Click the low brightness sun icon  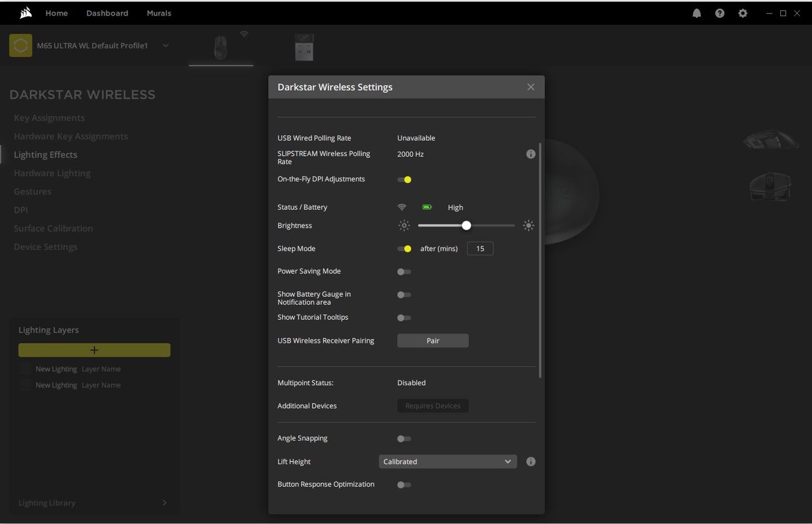[x=404, y=226]
